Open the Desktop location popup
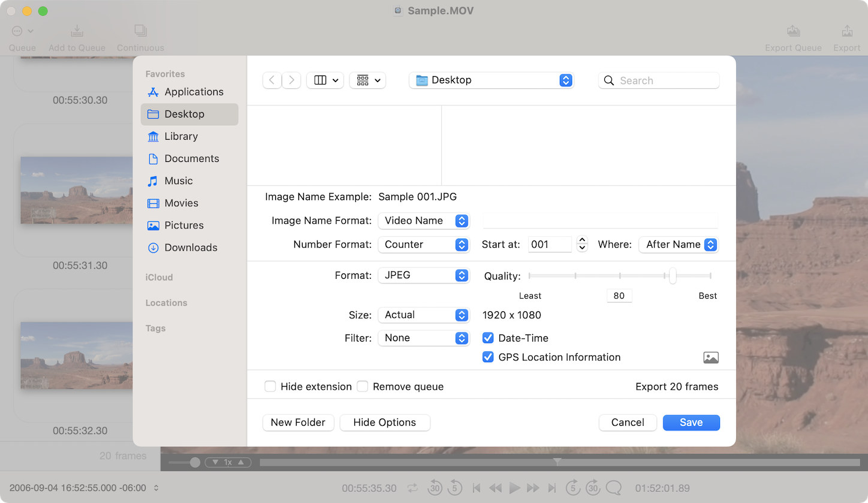This screenshot has height=503, width=868. [492, 80]
